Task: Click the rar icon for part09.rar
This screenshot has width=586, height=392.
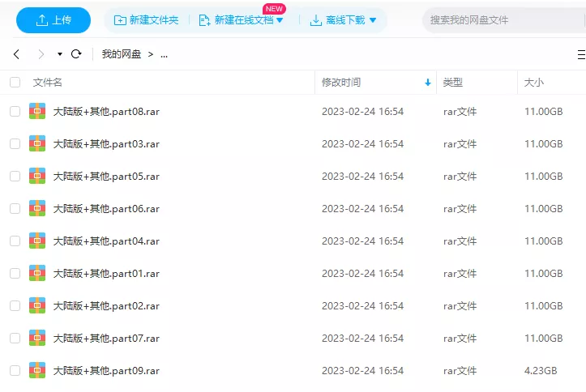Action: (x=37, y=370)
